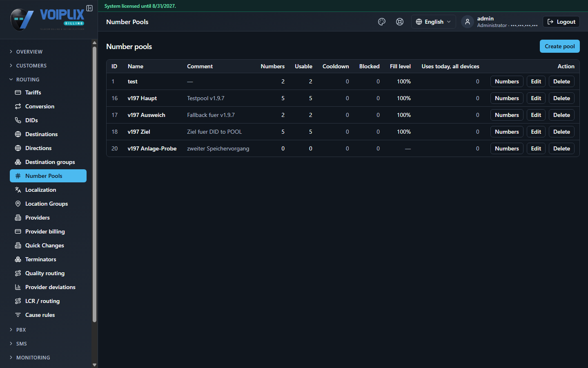Open Destination groups in the sidebar

tap(48, 162)
